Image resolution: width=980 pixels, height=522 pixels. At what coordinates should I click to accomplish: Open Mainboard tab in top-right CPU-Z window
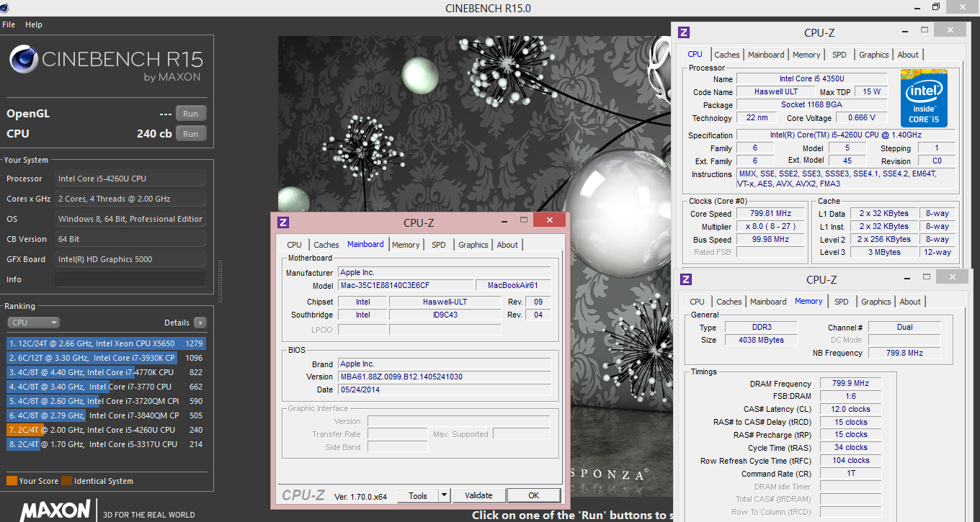(766, 55)
